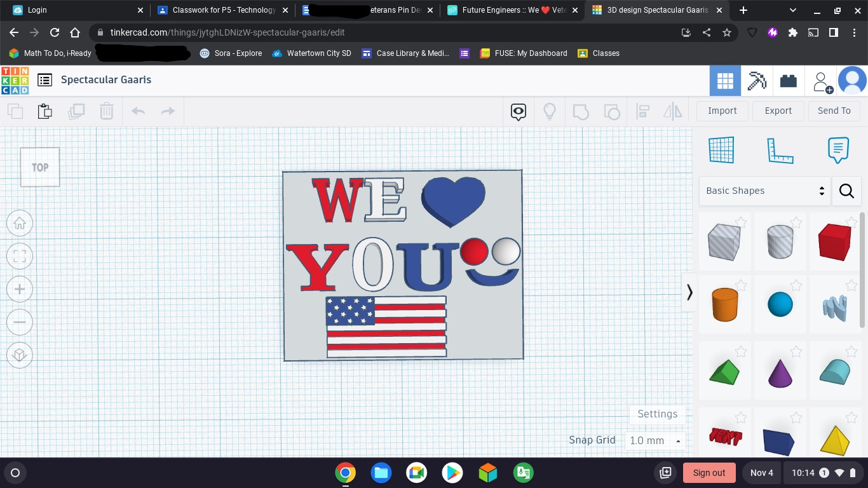Open Files app in shelf
This screenshot has height=488, width=868.
[381, 473]
